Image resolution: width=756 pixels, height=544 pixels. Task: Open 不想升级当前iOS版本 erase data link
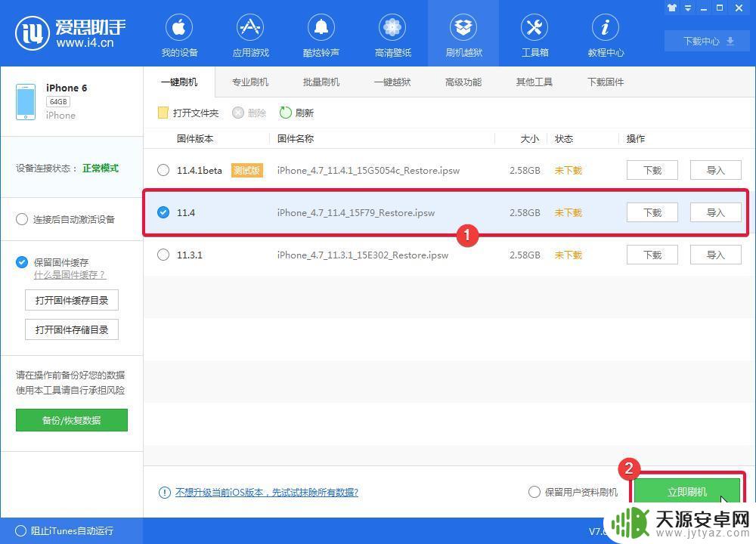point(267,493)
